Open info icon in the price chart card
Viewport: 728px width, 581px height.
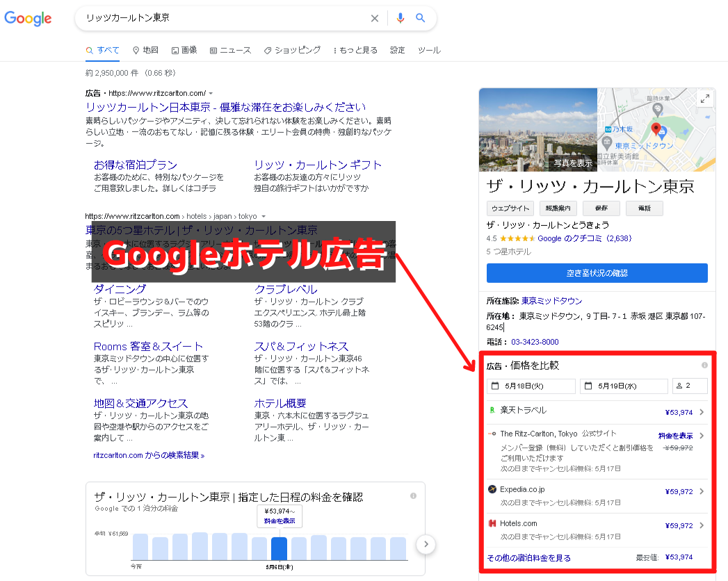pos(413,496)
